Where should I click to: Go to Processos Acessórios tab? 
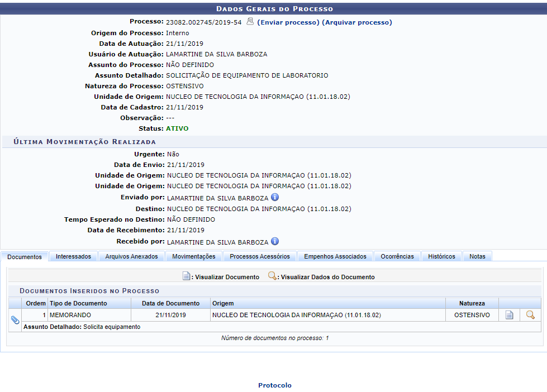(259, 256)
